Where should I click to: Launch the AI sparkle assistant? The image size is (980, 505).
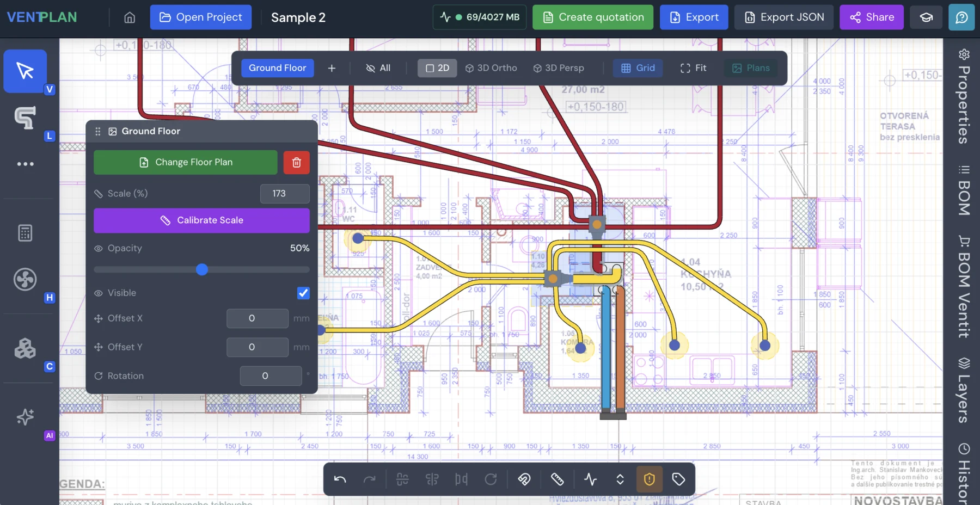pyautogui.click(x=25, y=417)
